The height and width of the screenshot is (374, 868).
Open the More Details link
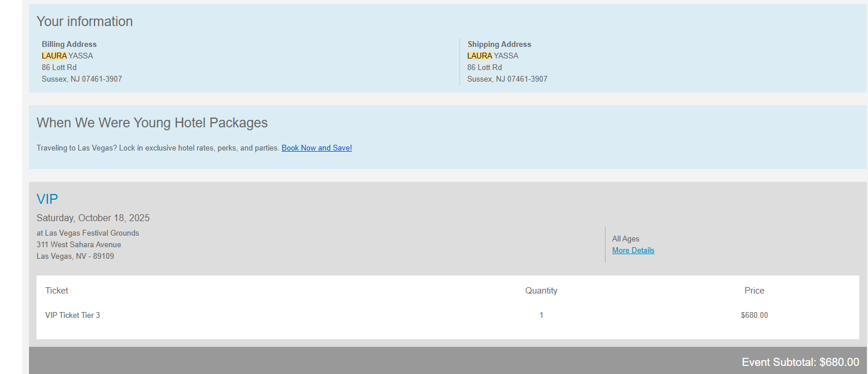633,250
